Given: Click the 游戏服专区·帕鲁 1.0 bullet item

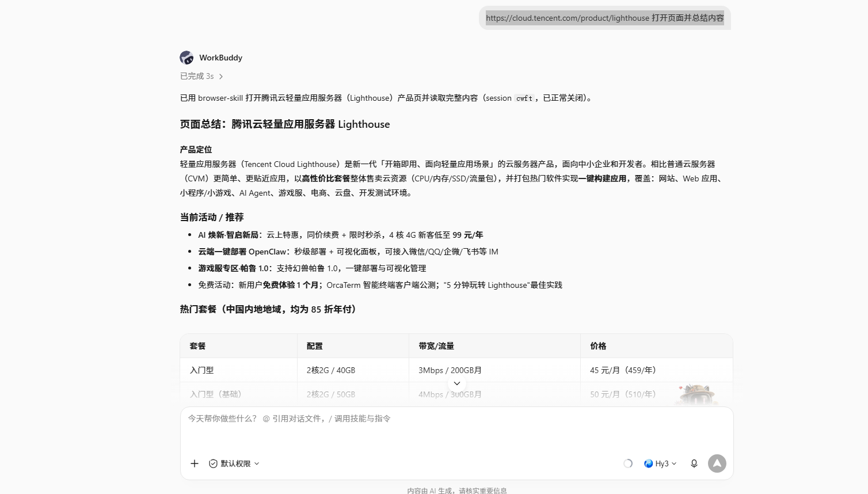Looking at the screenshot, I should coord(312,268).
